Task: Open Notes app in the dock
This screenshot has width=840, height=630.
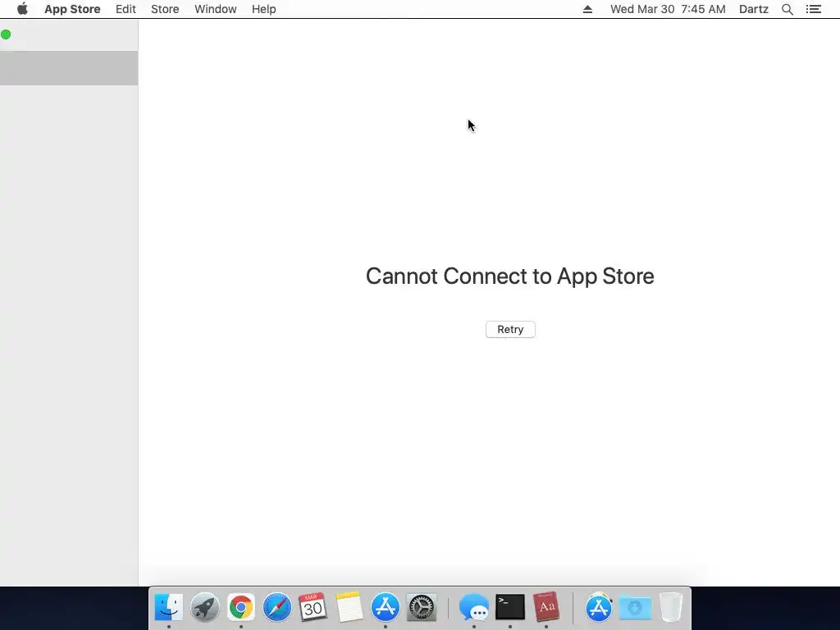Action: pyautogui.click(x=349, y=607)
